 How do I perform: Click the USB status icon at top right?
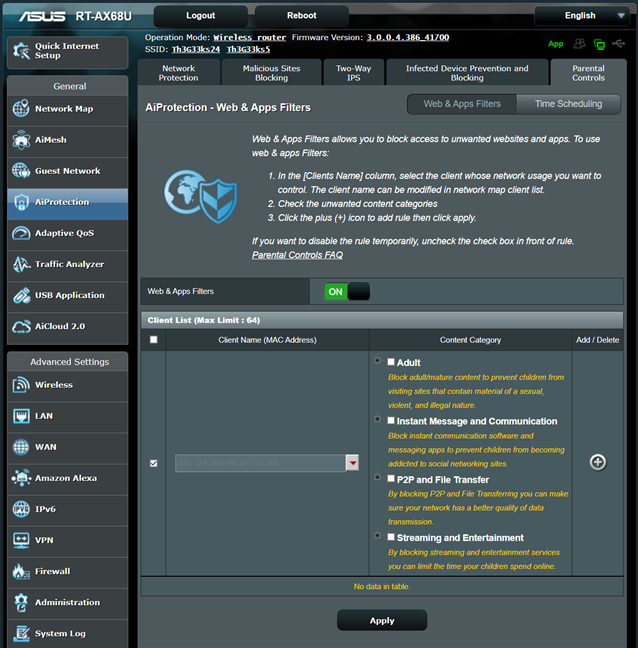[x=619, y=43]
